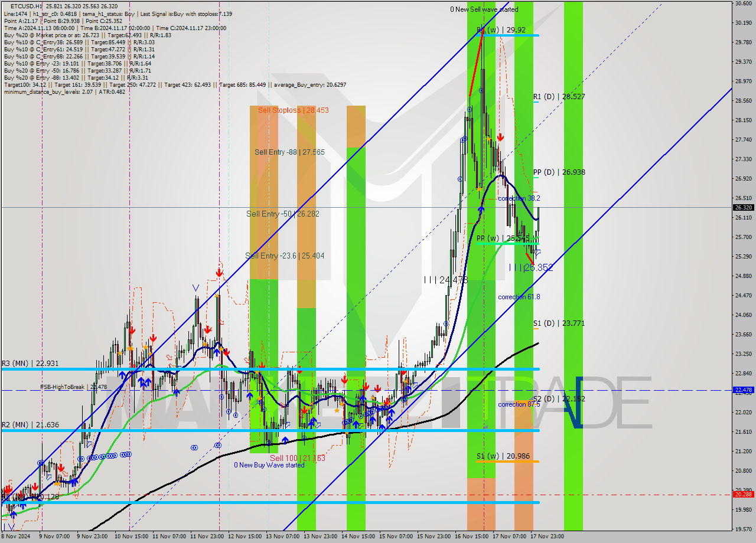Viewport: 756px width, 543px height.
Task: Click the 'correction 87.5' label
Action: point(519,405)
